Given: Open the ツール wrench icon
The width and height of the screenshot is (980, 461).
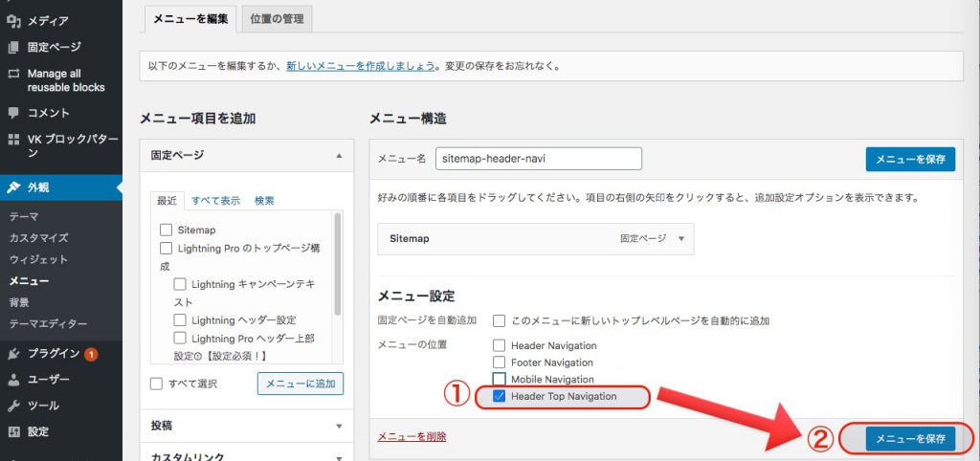Looking at the screenshot, I should [x=13, y=406].
